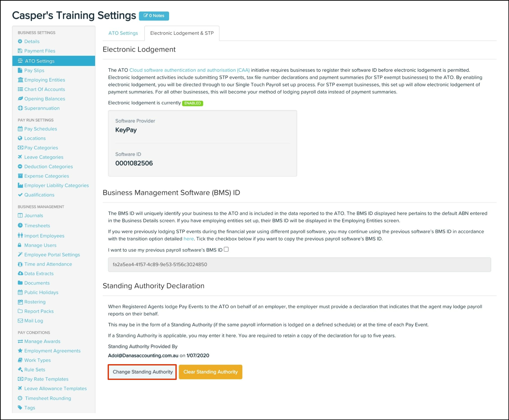Switch to the ATO Settings tab

(123, 33)
